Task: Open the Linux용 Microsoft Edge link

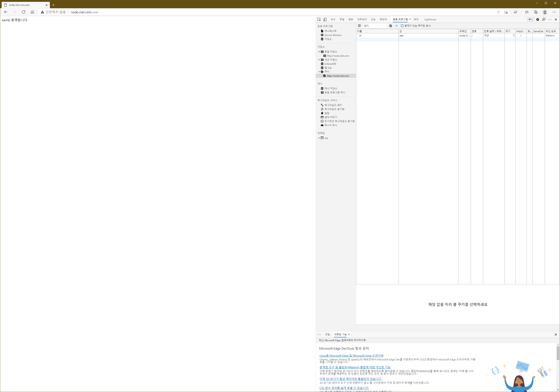Action: click(351, 356)
